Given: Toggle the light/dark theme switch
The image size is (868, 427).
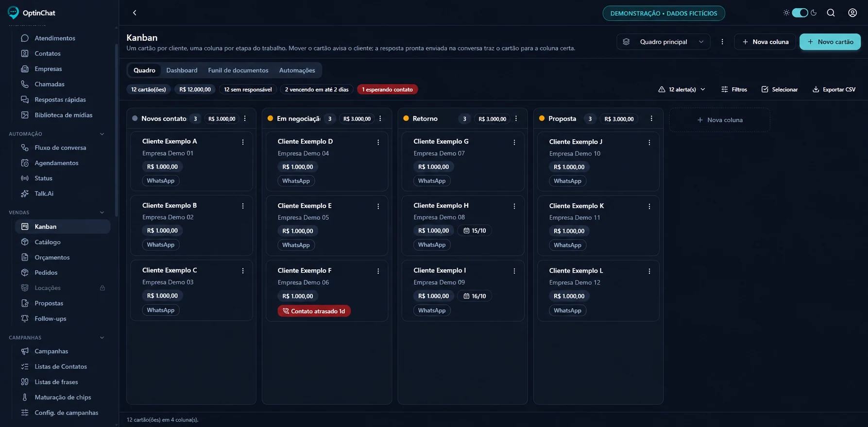Looking at the screenshot, I should point(800,13).
